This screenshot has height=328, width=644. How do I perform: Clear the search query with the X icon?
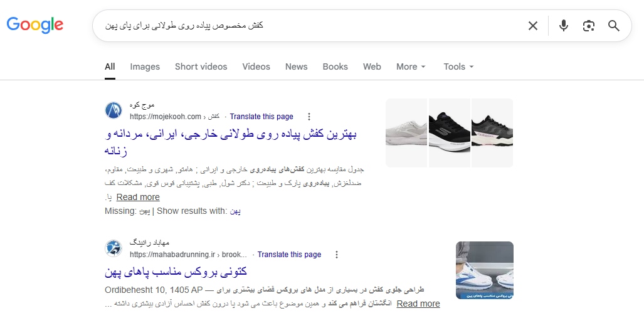(533, 26)
